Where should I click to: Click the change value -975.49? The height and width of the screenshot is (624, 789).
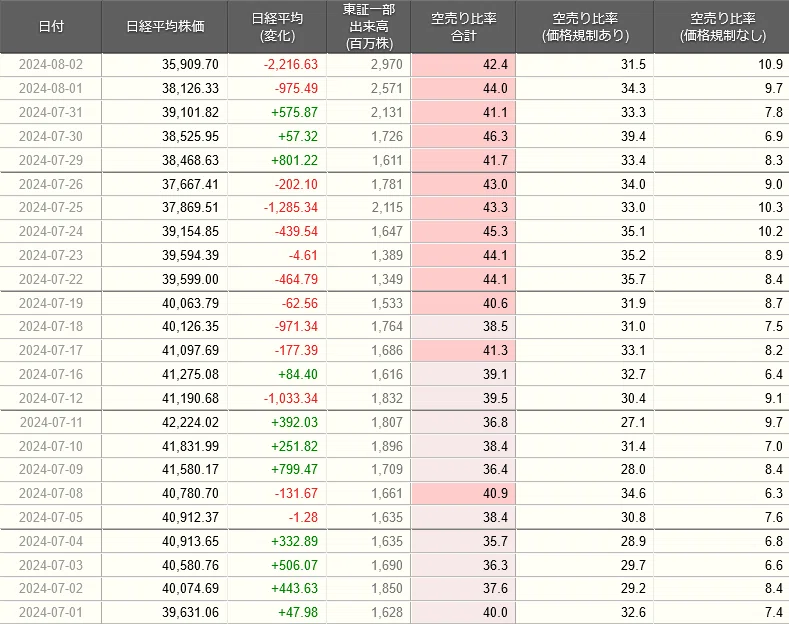point(296,89)
